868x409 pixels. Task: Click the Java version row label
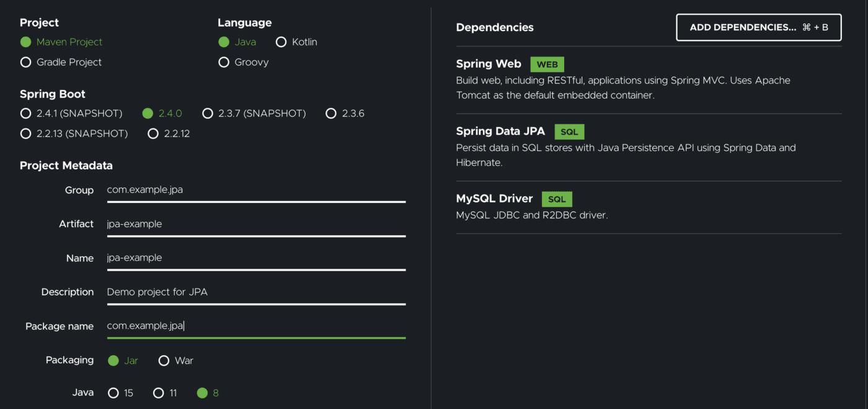[83, 392]
